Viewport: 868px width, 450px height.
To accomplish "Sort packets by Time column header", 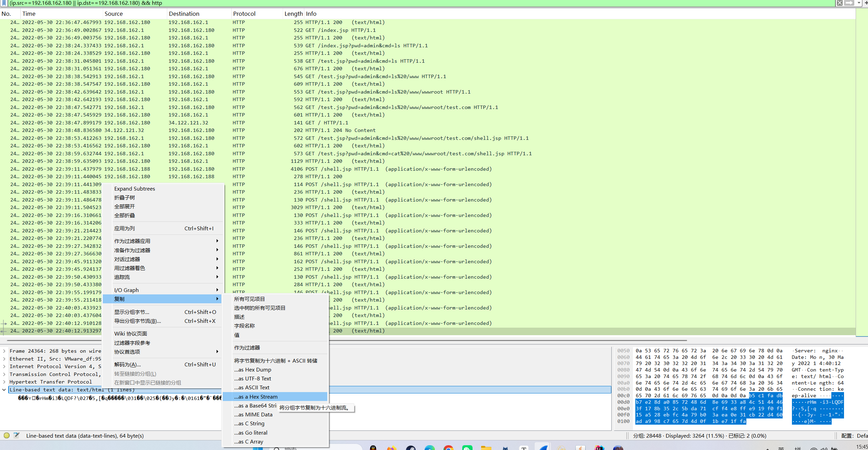I will [x=62, y=14].
